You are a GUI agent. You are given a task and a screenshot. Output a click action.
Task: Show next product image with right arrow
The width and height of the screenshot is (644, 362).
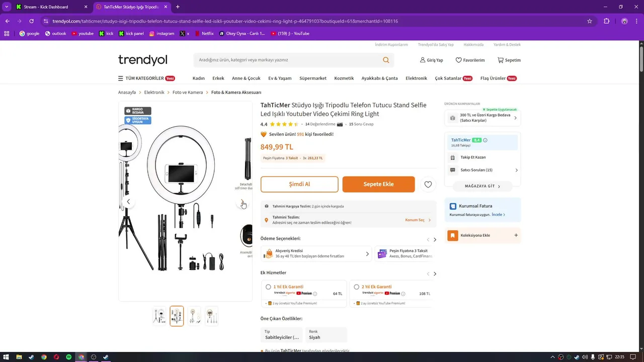242,202
